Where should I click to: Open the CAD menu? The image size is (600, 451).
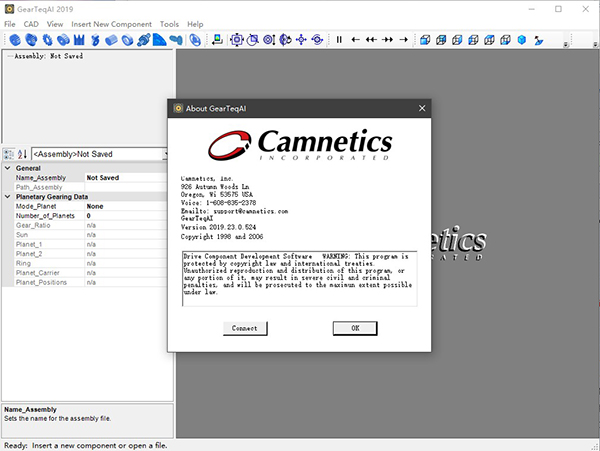tap(30, 23)
